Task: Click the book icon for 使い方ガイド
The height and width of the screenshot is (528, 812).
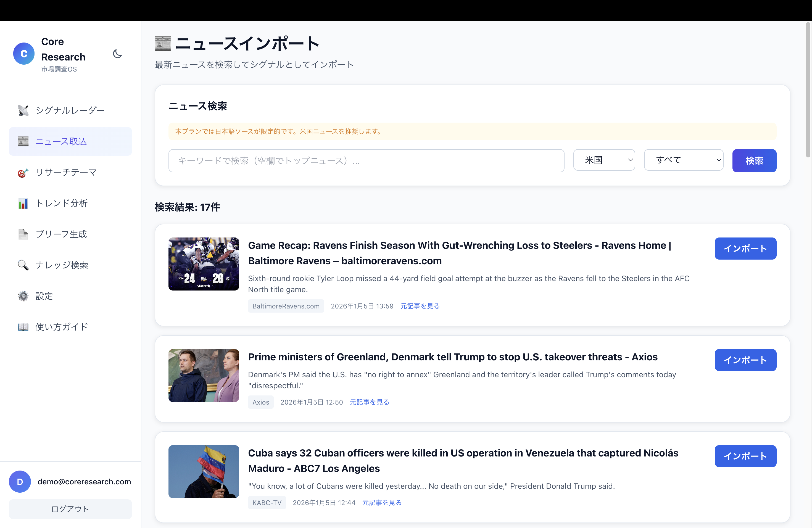Action: pyautogui.click(x=23, y=327)
